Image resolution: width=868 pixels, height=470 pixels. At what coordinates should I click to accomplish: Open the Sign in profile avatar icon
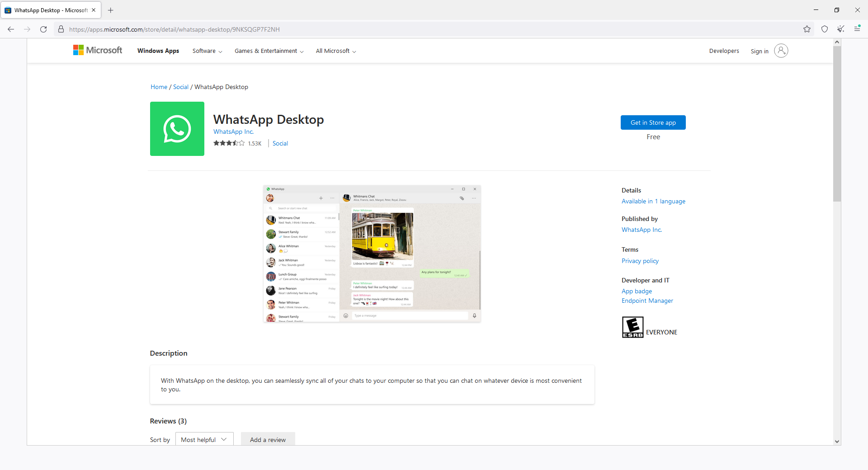tap(781, 51)
